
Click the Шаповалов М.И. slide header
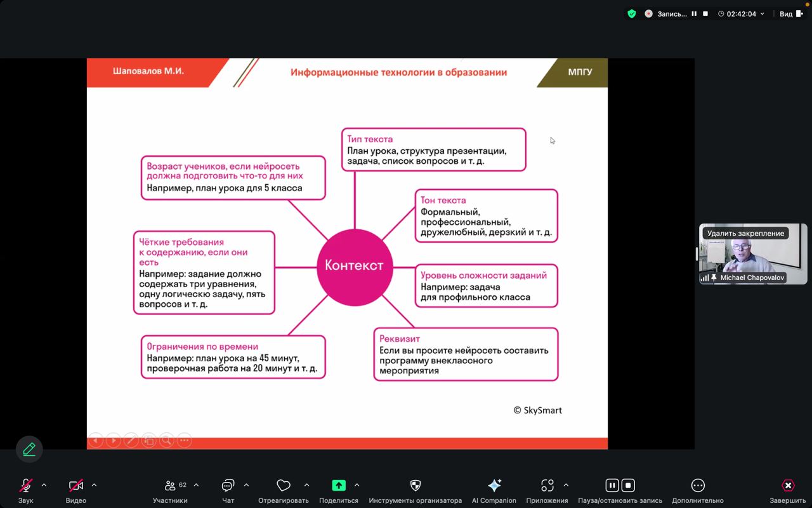click(x=148, y=72)
